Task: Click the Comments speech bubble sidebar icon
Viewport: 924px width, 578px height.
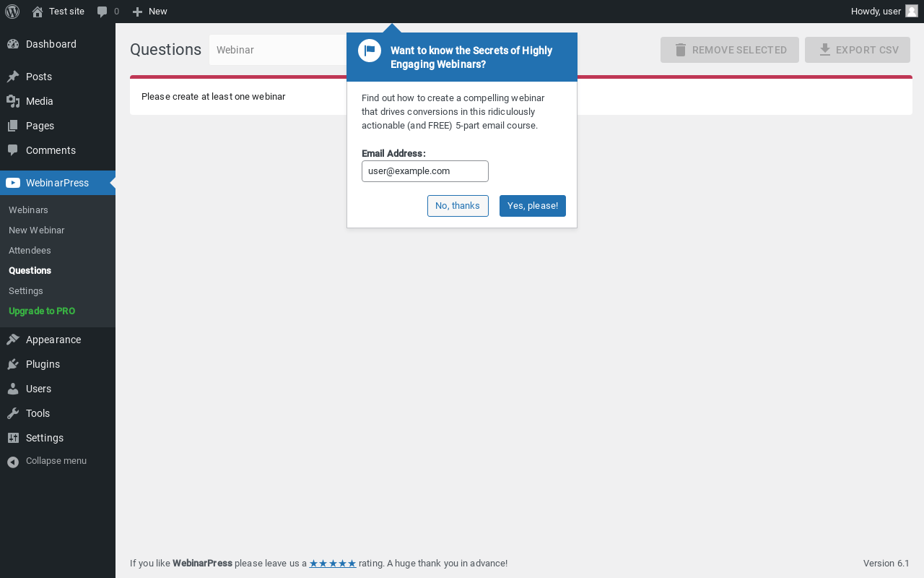Action: click(13, 150)
